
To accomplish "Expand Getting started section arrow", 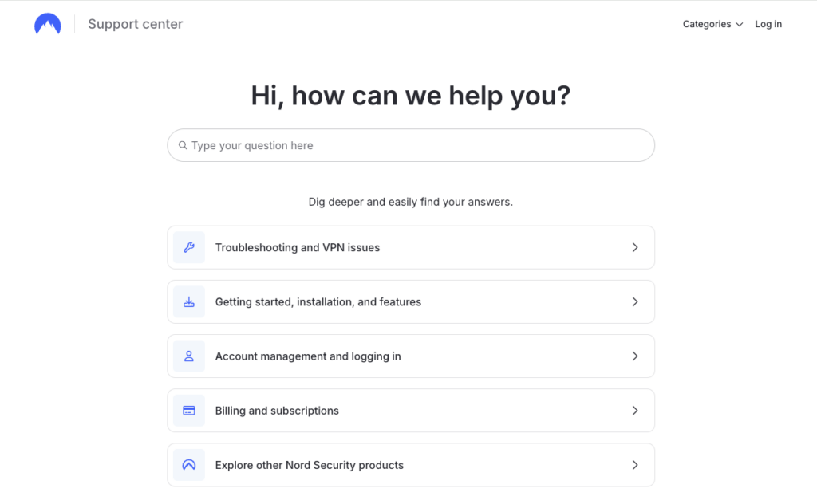I will tap(635, 302).
